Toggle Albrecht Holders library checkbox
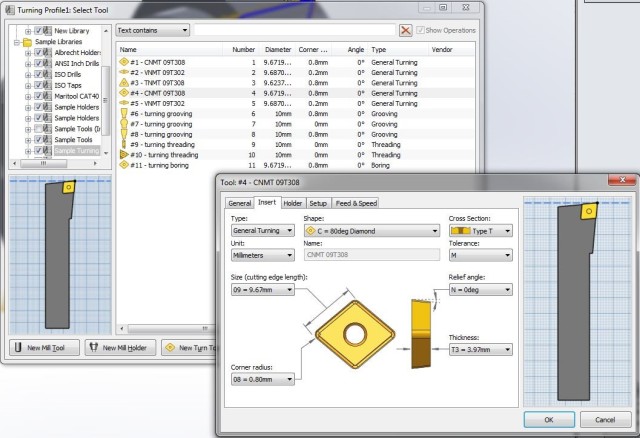Image resolution: width=640 pixels, height=438 pixels. coord(38,53)
